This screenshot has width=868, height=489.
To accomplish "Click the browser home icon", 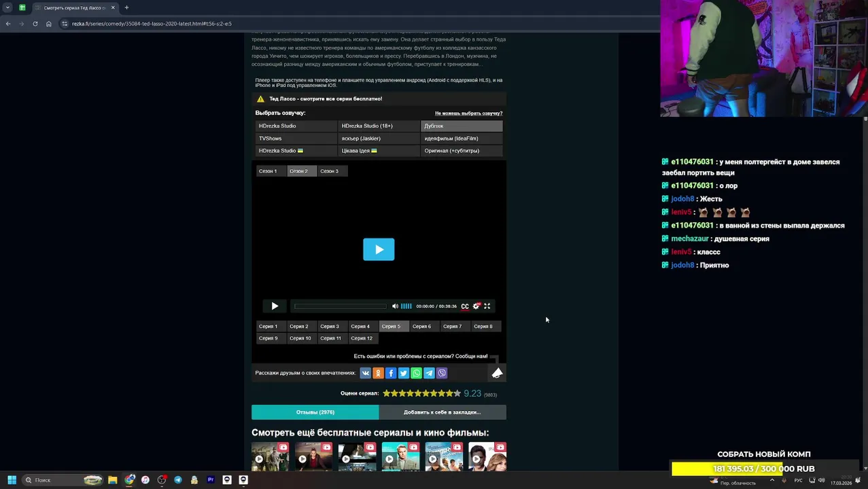I will point(48,24).
